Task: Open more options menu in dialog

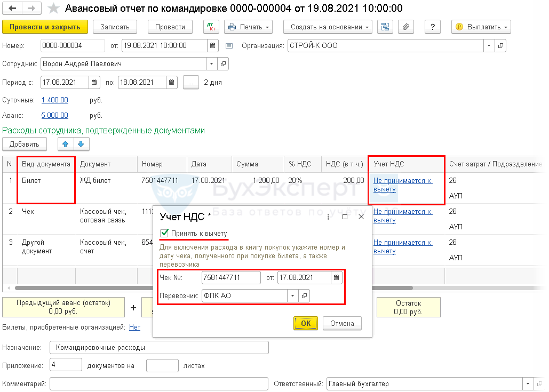Action: (x=328, y=217)
